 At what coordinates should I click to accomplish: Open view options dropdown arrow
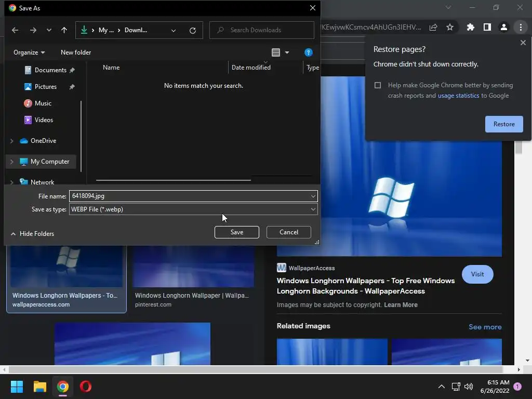point(287,52)
